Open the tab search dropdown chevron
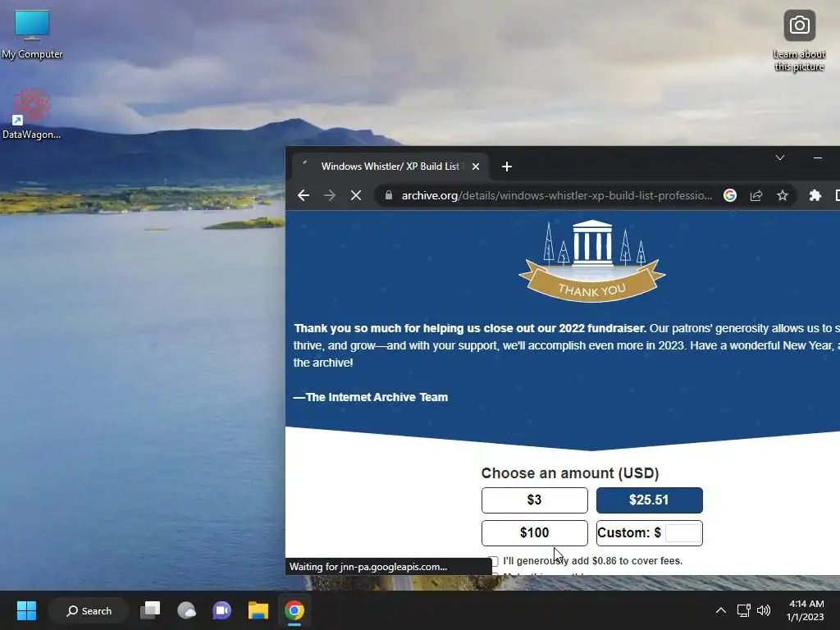The image size is (840, 630). (x=780, y=157)
